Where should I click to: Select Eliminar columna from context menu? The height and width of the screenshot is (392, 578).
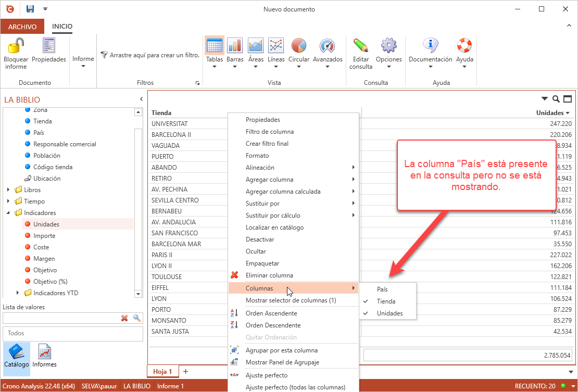(269, 275)
